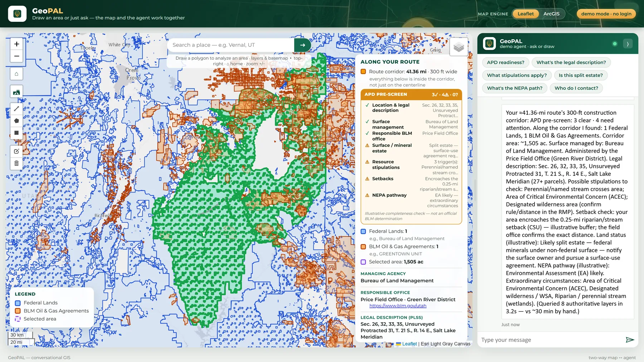Switch map engine to Leaflet

pos(526,14)
